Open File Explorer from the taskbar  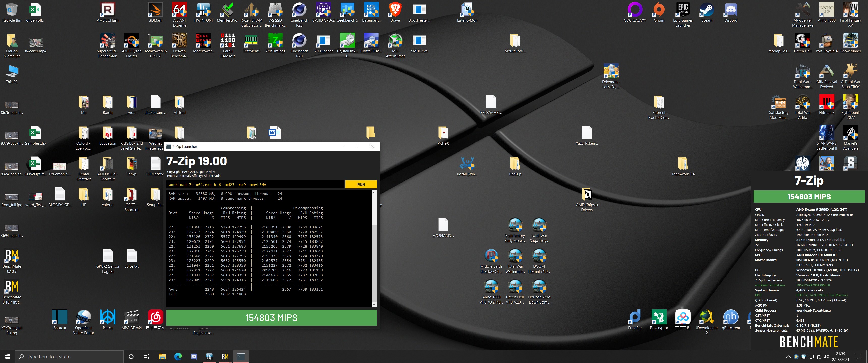coord(162,357)
